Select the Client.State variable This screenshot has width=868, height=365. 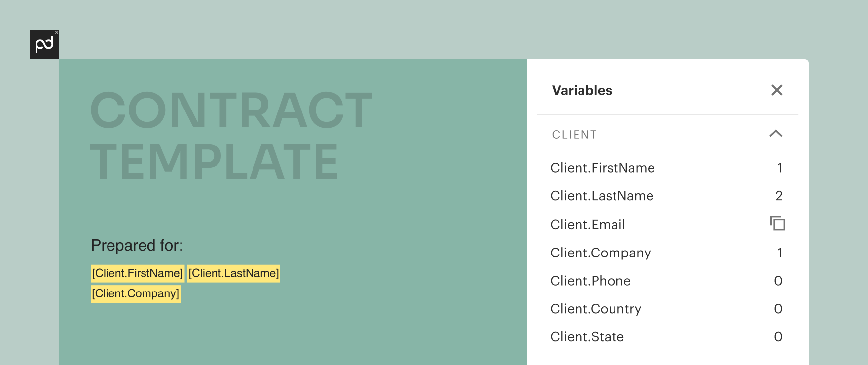pyautogui.click(x=667, y=337)
